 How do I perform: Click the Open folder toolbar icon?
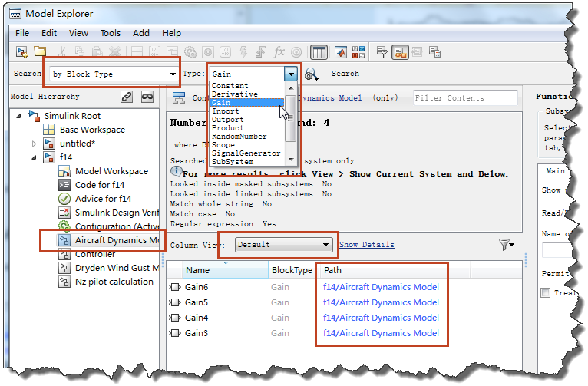(40, 51)
